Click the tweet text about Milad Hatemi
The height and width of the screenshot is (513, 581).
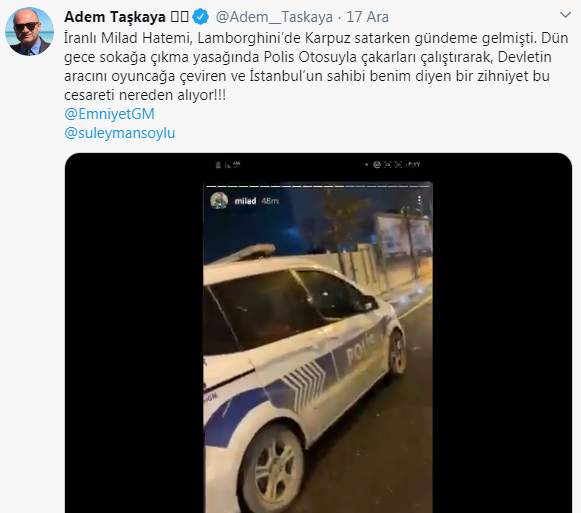click(x=316, y=67)
